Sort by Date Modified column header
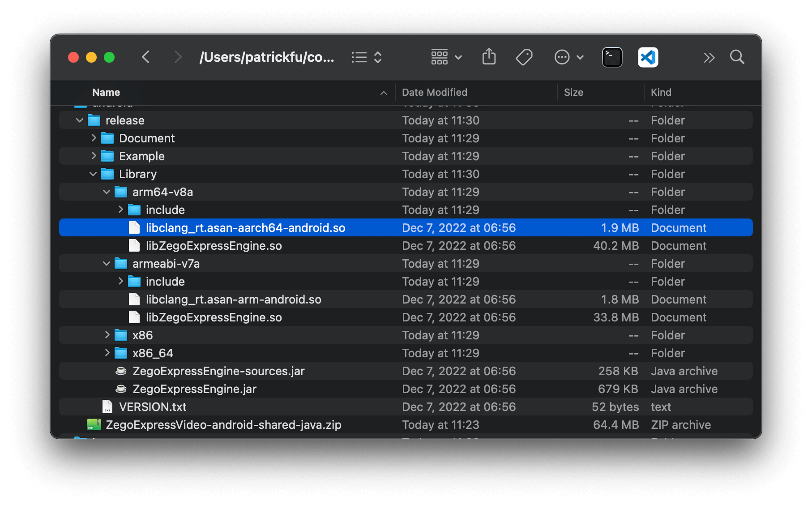The image size is (812, 505). pyautogui.click(x=434, y=92)
